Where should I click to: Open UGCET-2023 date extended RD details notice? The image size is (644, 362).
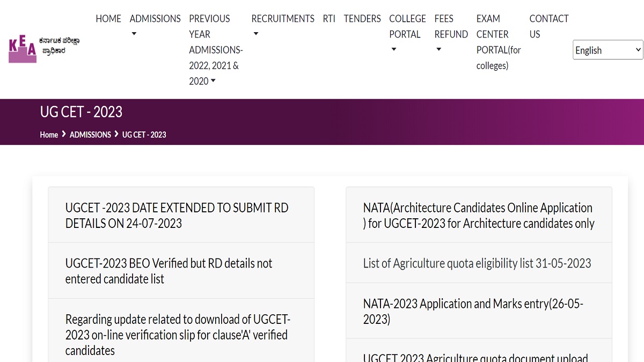pos(181,215)
